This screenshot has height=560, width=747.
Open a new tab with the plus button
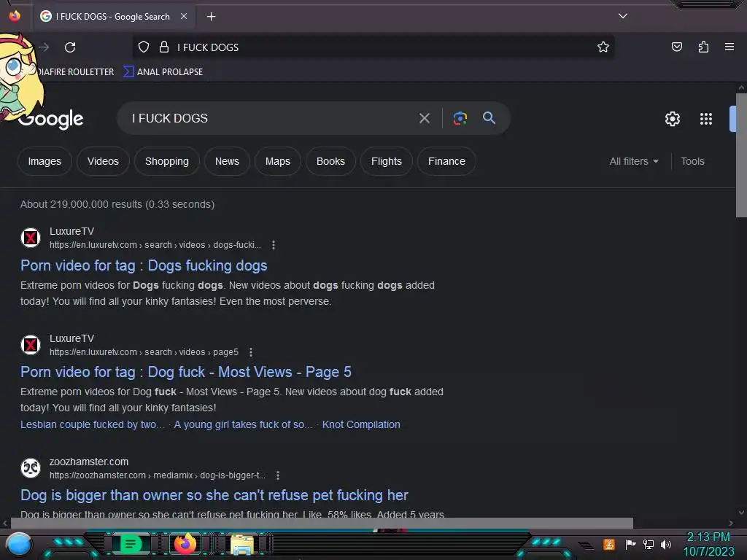click(211, 17)
